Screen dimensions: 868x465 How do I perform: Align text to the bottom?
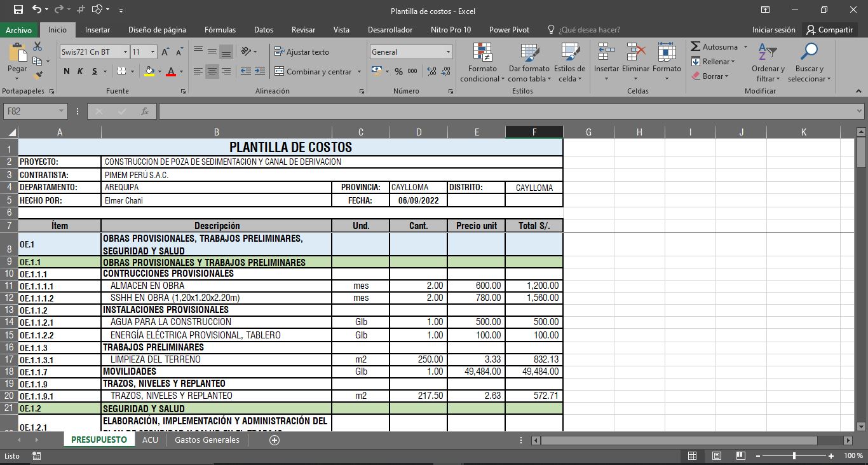[x=226, y=52]
